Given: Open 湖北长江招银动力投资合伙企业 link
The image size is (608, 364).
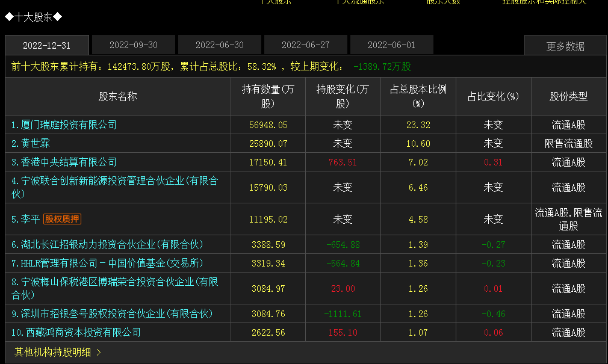Looking at the screenshot, I should 107,245.
